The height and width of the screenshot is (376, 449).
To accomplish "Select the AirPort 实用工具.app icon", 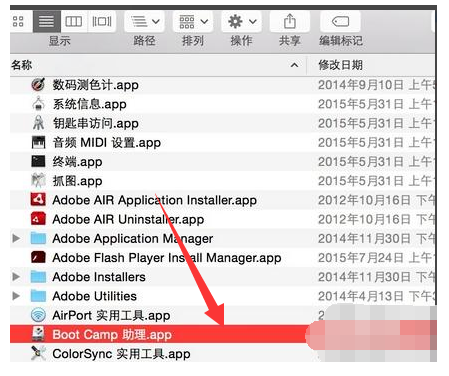I will click(38, 315).
